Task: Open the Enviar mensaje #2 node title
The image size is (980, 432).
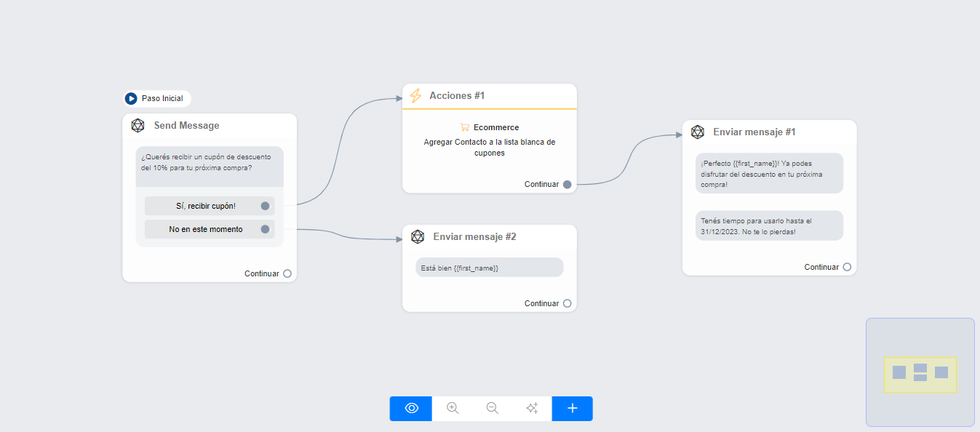Action: [x=474, y=236]
